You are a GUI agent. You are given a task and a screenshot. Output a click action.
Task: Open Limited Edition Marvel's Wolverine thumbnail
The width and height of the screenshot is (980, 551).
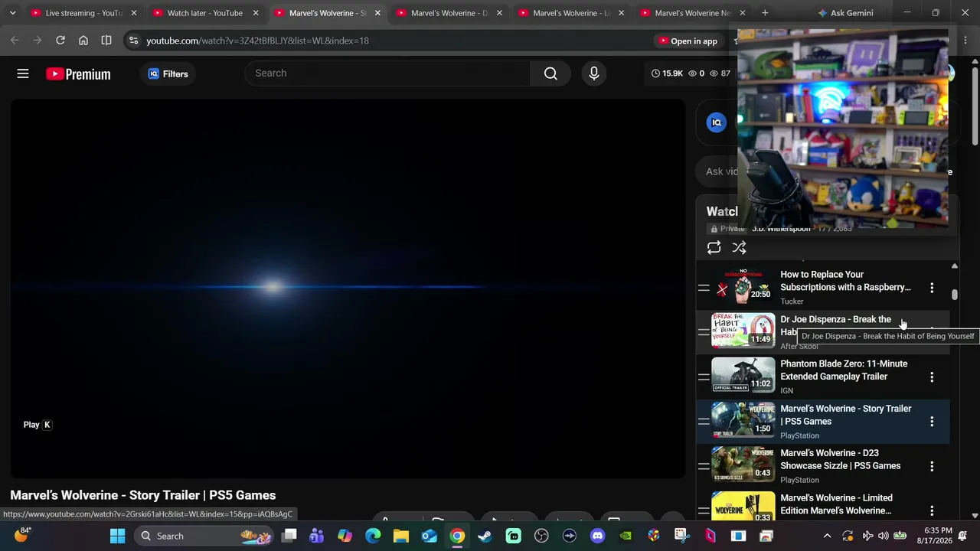[743, 507]
